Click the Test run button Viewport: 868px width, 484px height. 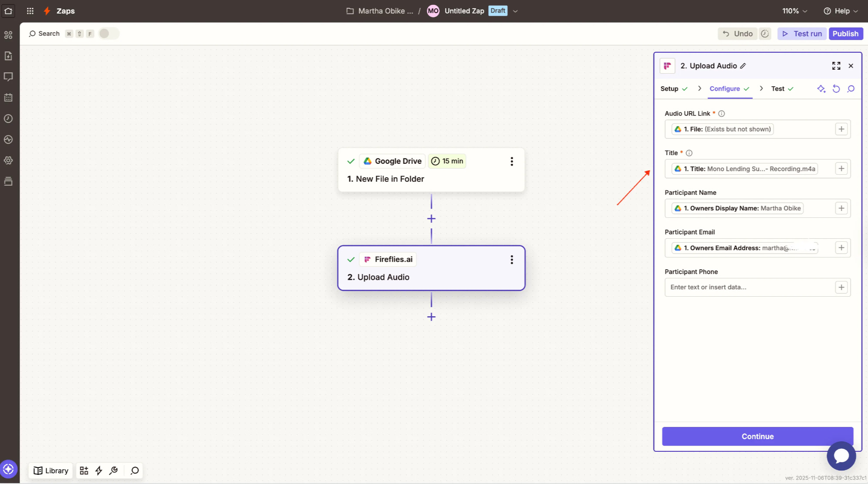[x=802, y=34]
